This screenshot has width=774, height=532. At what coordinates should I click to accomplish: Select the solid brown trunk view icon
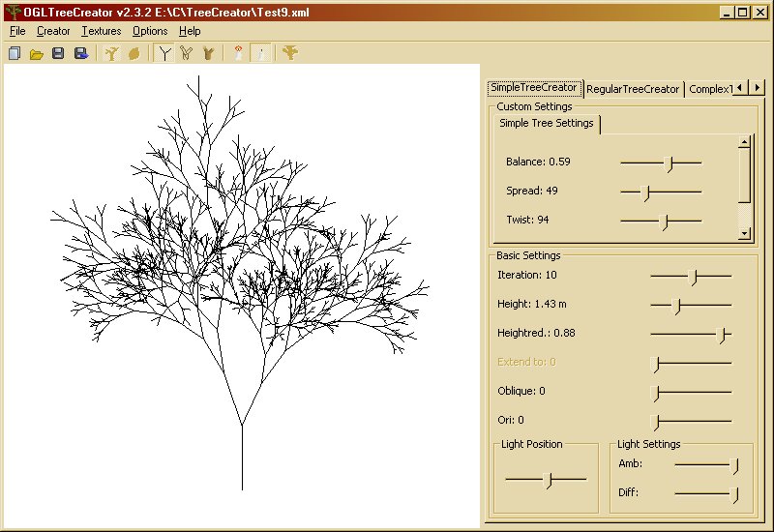pyautogui.click(x=208, y=53)
